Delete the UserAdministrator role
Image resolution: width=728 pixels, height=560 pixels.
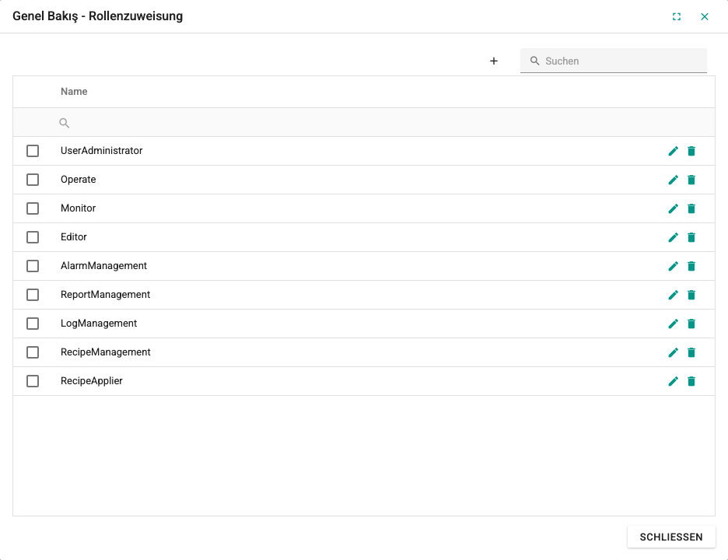click(691, 151)
